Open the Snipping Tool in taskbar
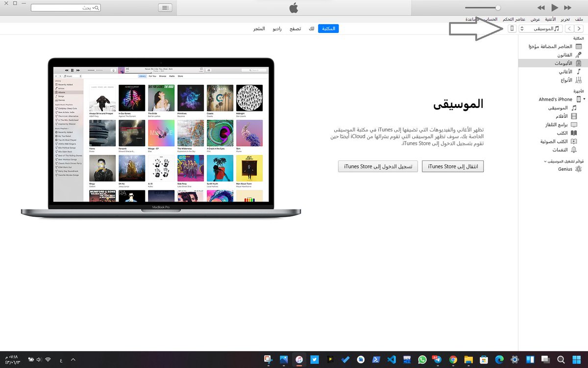588x368 pixels. (268, 360)
